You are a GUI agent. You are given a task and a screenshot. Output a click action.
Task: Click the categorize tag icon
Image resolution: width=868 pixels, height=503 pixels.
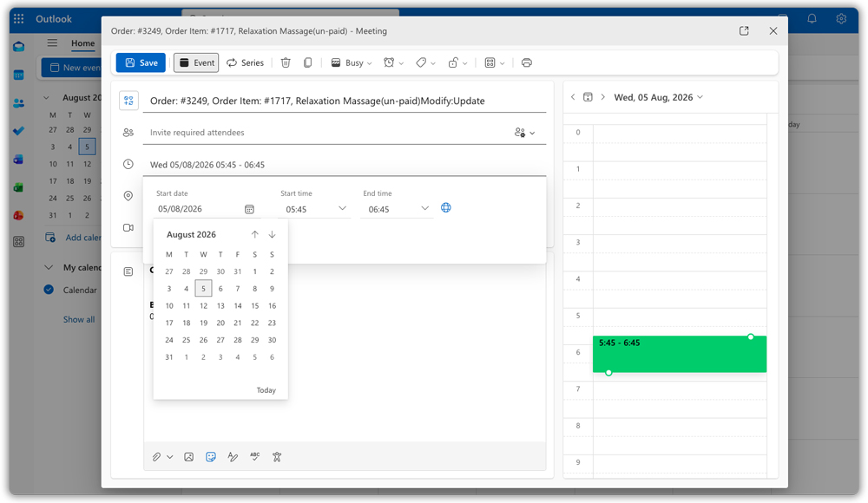click(x=421, y=62)
